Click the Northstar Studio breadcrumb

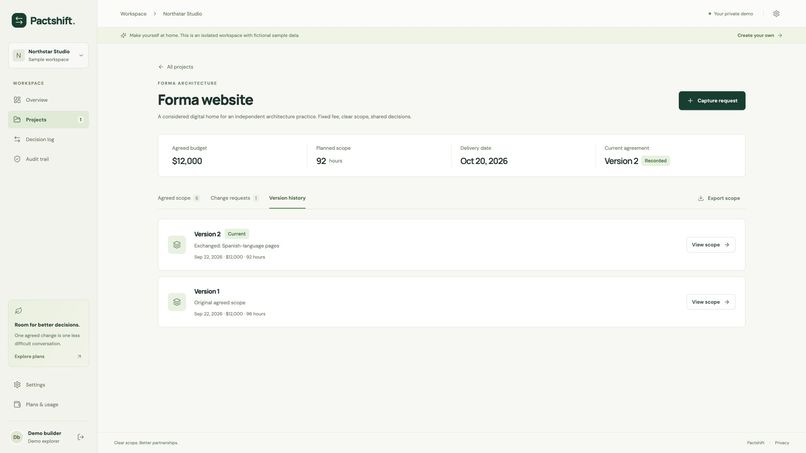182,14
